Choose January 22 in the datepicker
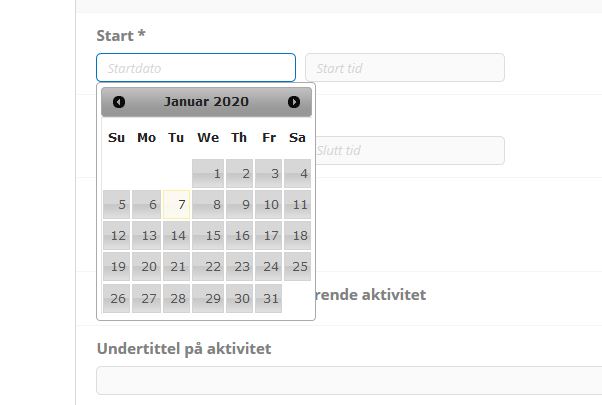This screenshot has width=602, height=405. tap(208, 267)
